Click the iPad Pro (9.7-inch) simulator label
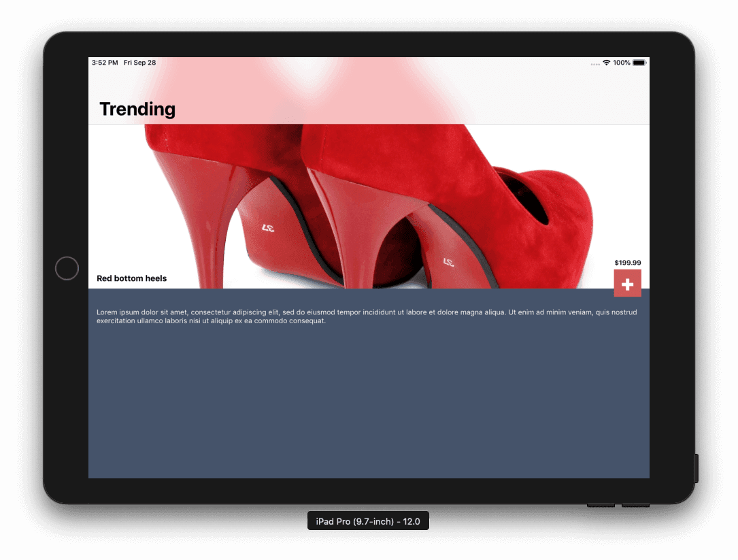738x560 pixels. point(368,522)
